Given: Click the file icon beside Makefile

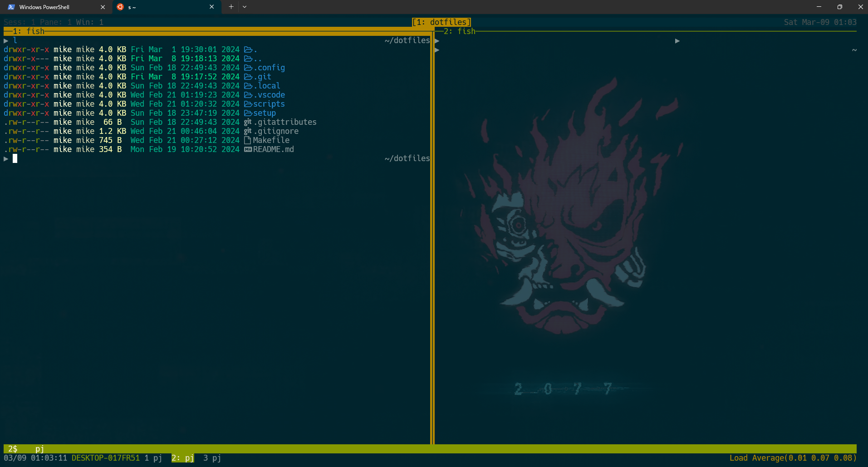Looking at the screenshot, I should click(248, 140).
